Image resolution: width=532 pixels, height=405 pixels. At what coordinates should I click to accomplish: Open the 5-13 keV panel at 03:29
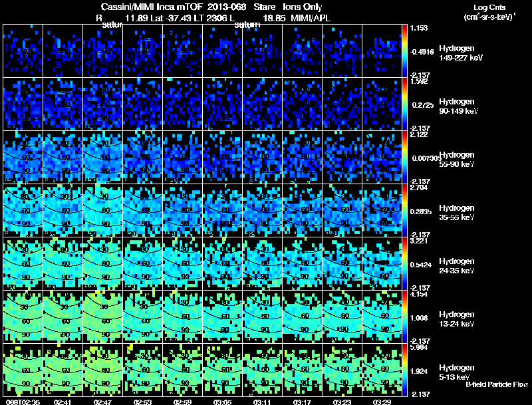[382, 370]
